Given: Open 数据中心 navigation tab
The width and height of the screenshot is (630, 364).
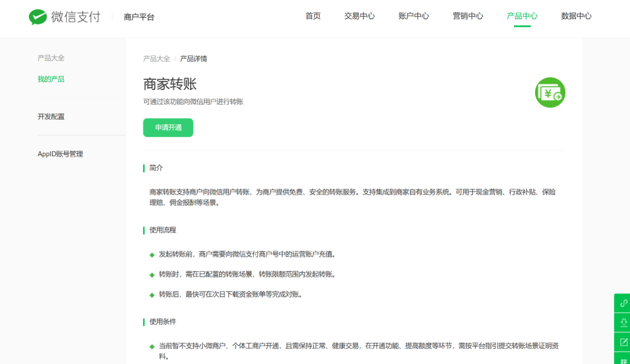Looking at the screenshot, I should click(576, 16).
